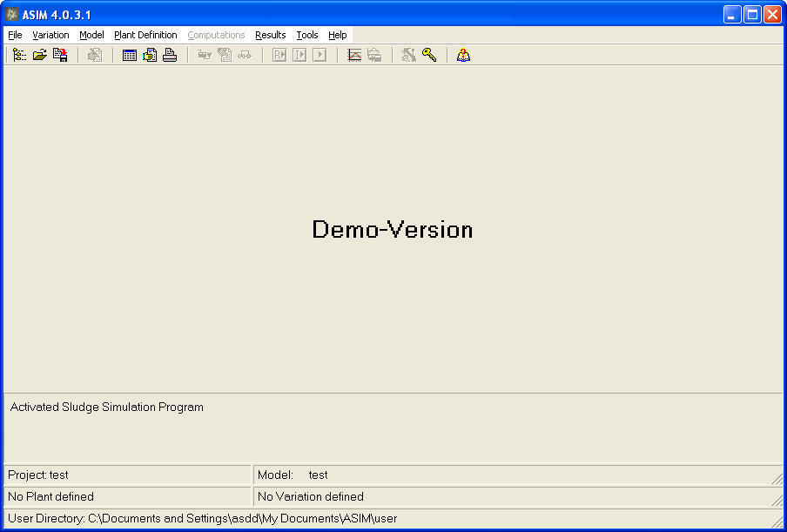This screenshot has height=532, width=787.
Task: Click the greyed document icon after save
Action: click(95, 55)
